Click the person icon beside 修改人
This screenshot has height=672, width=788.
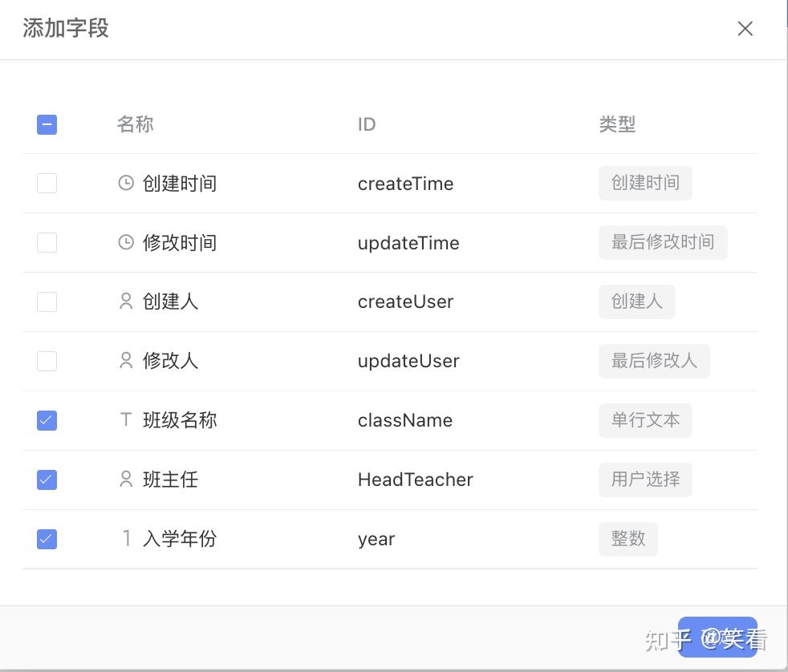[126, 361]
